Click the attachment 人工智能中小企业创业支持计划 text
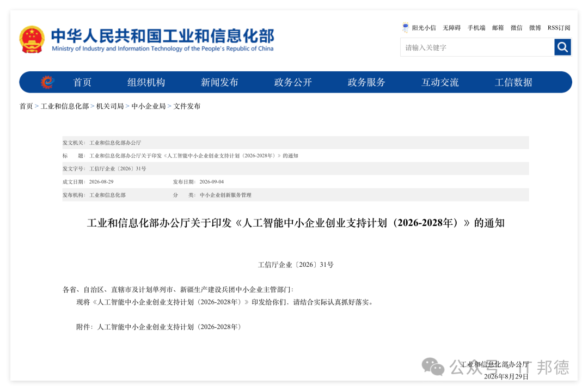Viewport: 588px width, 391px height. point(169,327)
